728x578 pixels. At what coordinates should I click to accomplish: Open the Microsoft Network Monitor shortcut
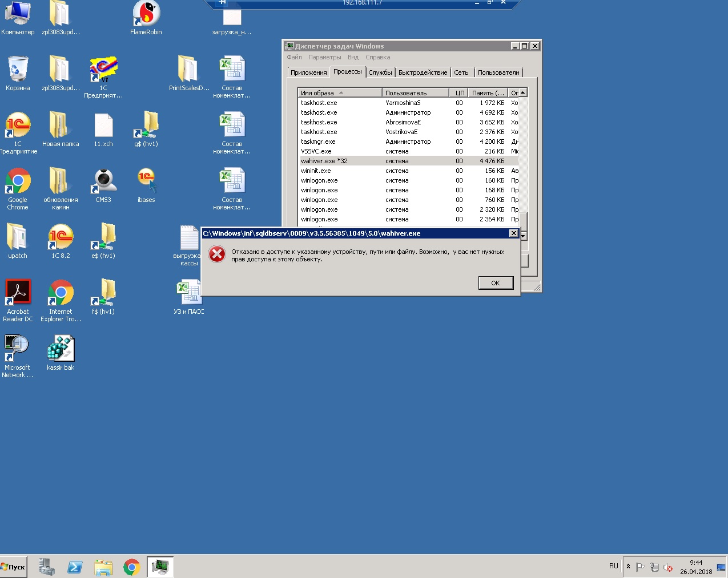tap(18, 357)
